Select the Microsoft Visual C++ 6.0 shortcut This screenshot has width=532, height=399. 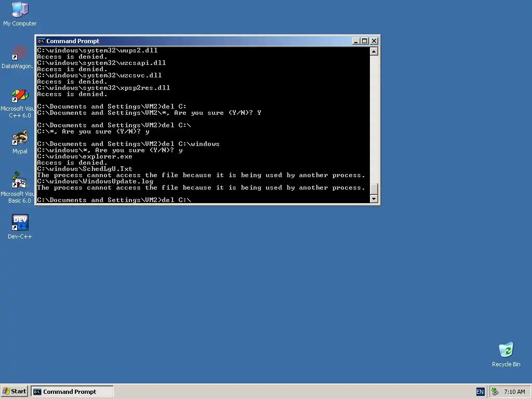point(19,103)
